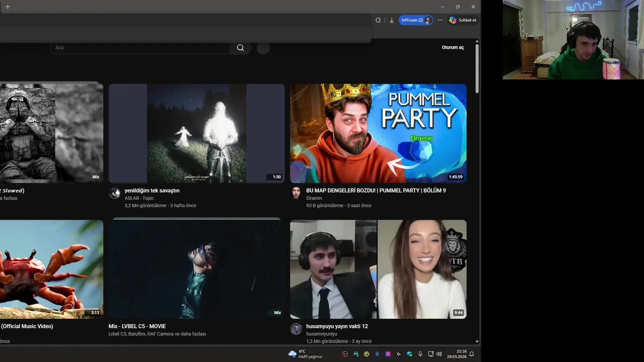Open weather widget '6°C Hafif yağmur'

point(305,354)
